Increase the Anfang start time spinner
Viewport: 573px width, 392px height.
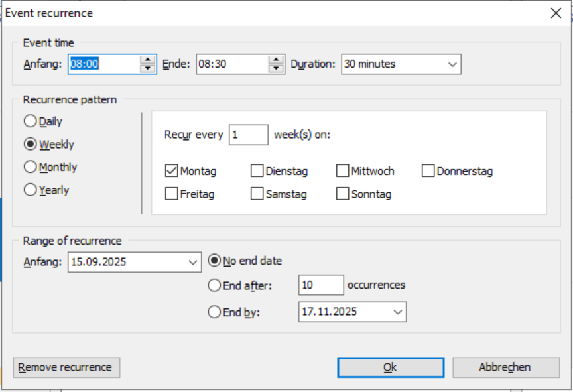pos(148,60)
